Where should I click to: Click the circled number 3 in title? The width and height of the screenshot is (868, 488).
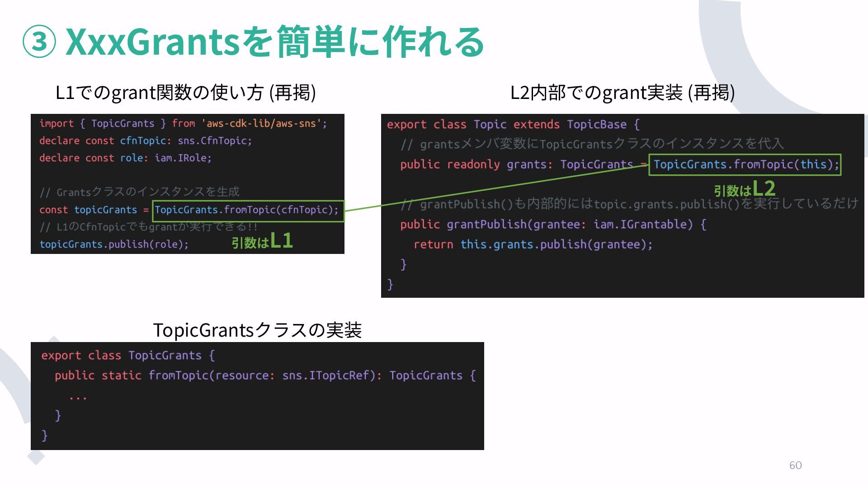click(x=39, y=42)
